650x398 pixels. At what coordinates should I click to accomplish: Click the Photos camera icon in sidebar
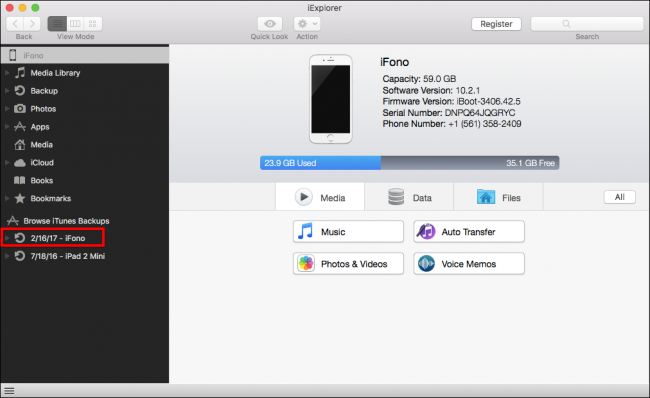pyautogui.click(x=19, y=109)
